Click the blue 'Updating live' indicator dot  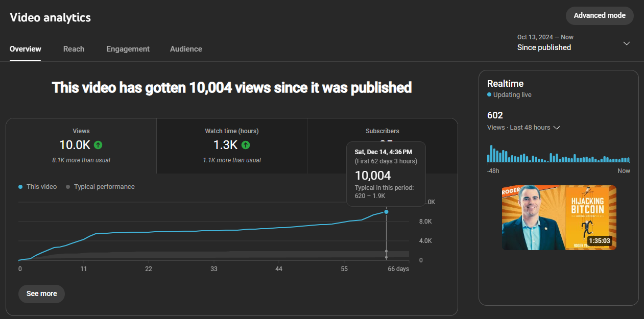coord(489,95)
